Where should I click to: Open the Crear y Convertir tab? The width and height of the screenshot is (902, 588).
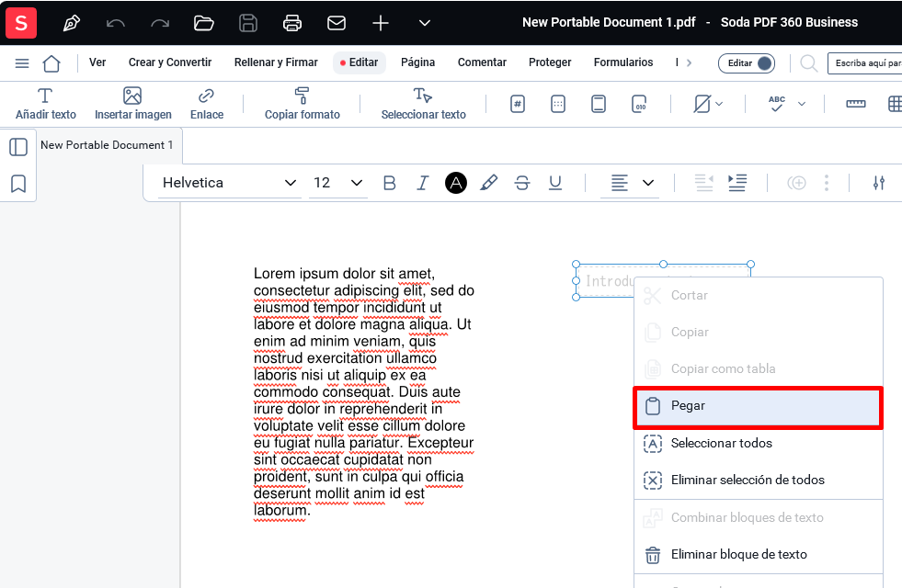coord(170,62)
